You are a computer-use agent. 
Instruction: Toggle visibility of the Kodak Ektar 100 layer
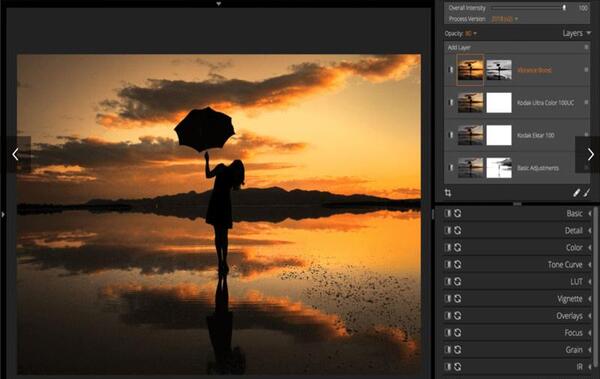click(x=451, y=135)
